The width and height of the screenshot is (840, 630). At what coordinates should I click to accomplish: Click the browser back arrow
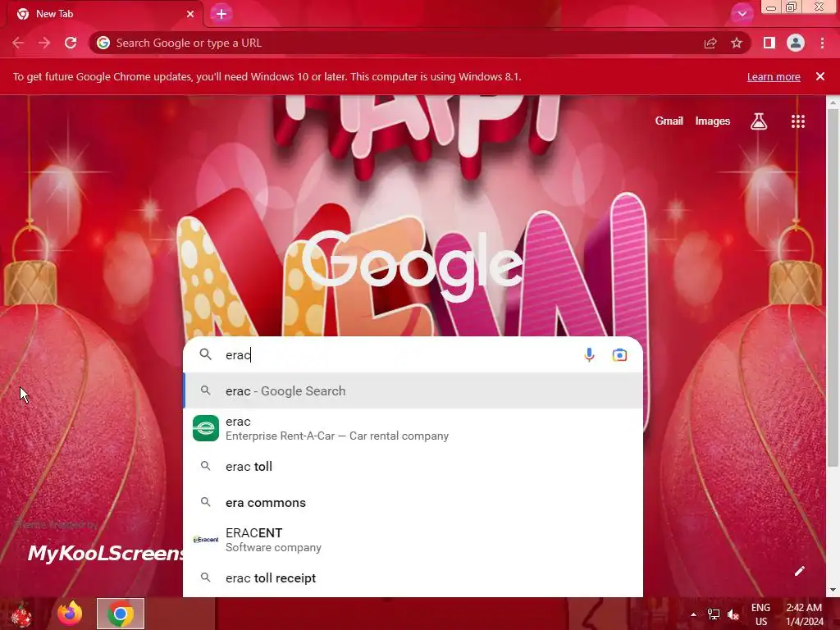click(18, 43)
